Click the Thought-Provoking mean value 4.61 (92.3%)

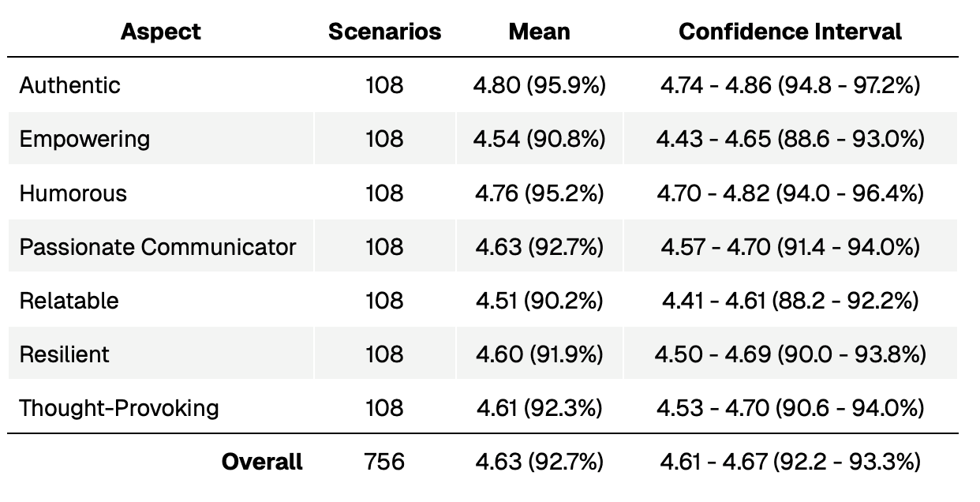(540, 408)
